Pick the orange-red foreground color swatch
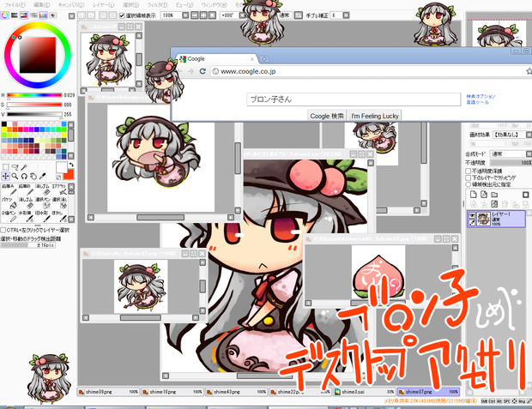The height and width of the screenshot is (409, 532). click(x=69, y=174)
